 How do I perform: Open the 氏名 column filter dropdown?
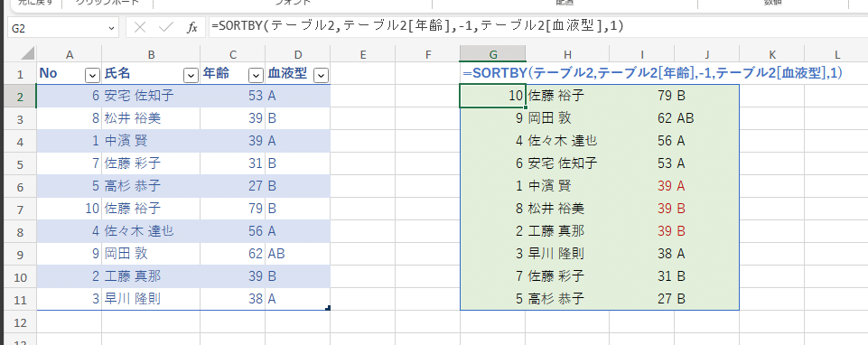[x=191, y=75]
